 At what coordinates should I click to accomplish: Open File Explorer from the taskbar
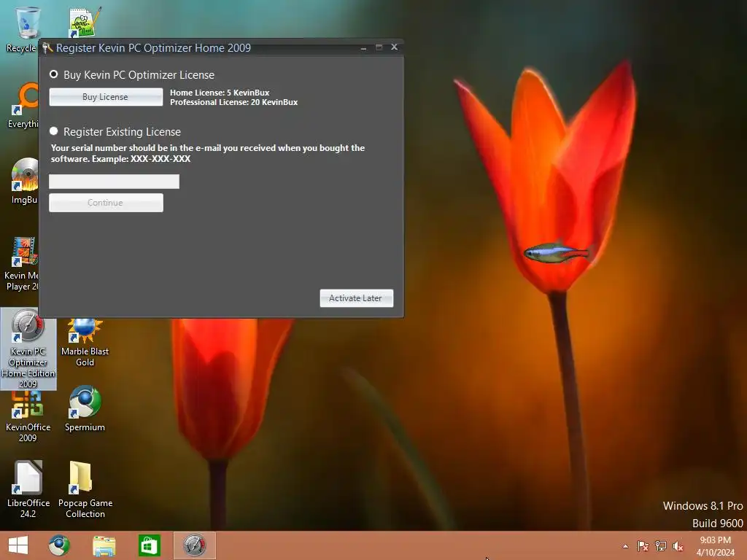pos(104,545)
